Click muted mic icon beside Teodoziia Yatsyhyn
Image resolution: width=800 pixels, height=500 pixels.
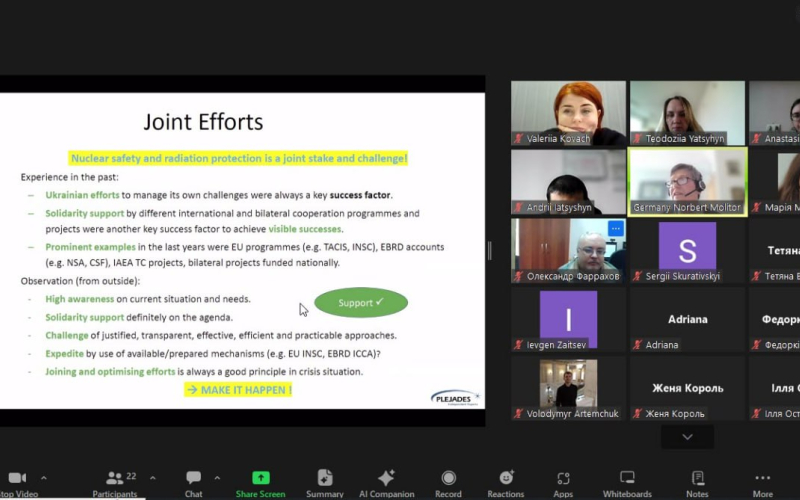(x=637, y=139)
